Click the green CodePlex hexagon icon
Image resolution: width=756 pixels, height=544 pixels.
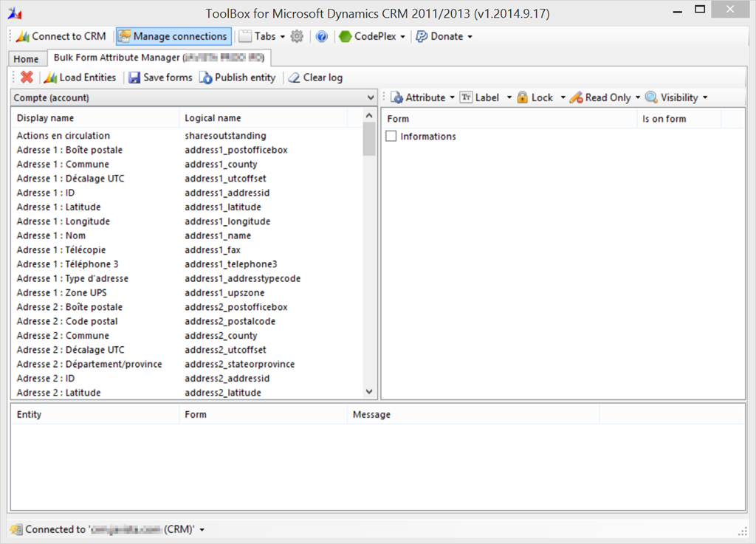tap(346, 37)
